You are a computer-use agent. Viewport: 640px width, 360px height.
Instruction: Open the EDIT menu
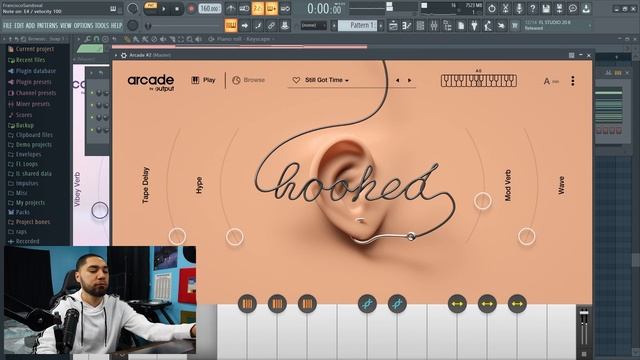[x=19, y=25]
